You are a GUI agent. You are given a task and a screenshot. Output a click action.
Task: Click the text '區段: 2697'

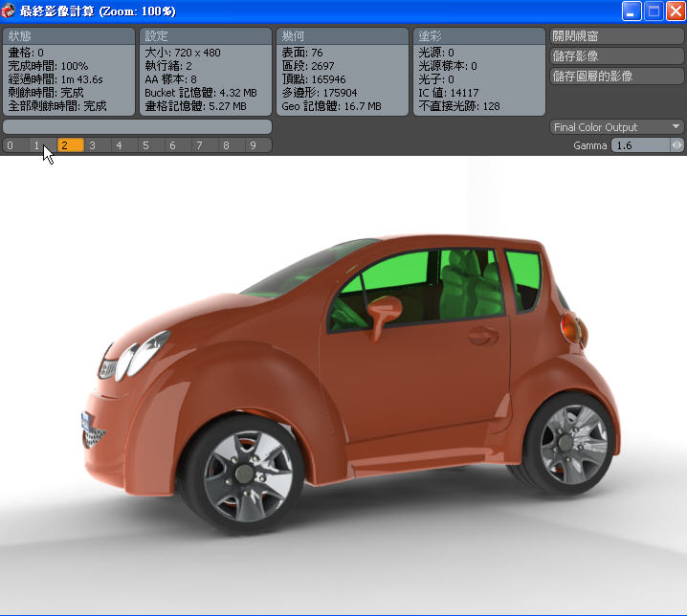coord(308,66)
